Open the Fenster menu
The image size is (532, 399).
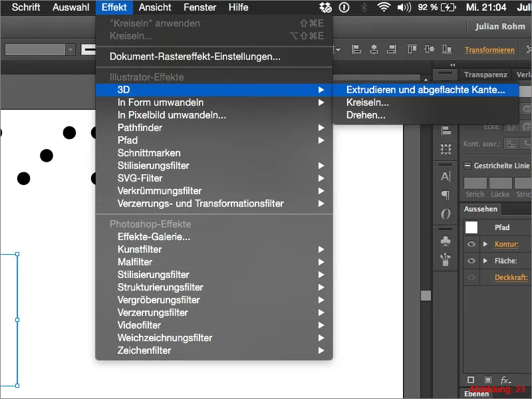[x=200, y=7]
